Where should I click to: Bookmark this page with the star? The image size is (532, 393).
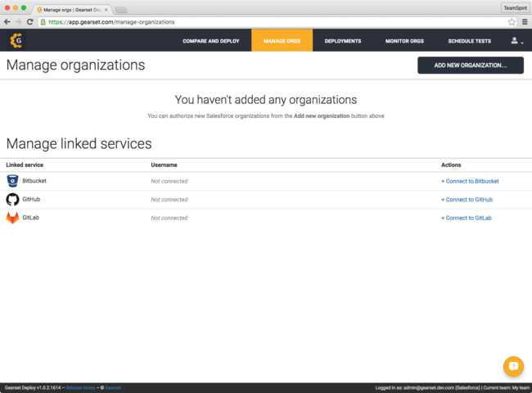coord(512,22)
